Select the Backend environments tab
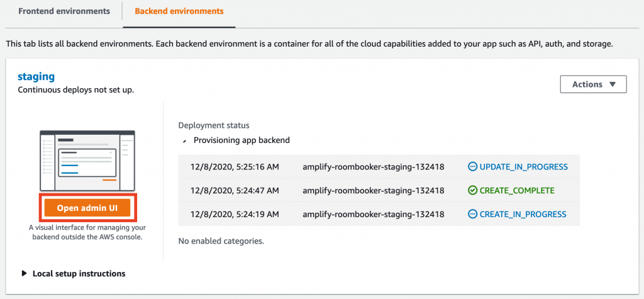This screenshot has width=644, height=299. click(179, 11)
